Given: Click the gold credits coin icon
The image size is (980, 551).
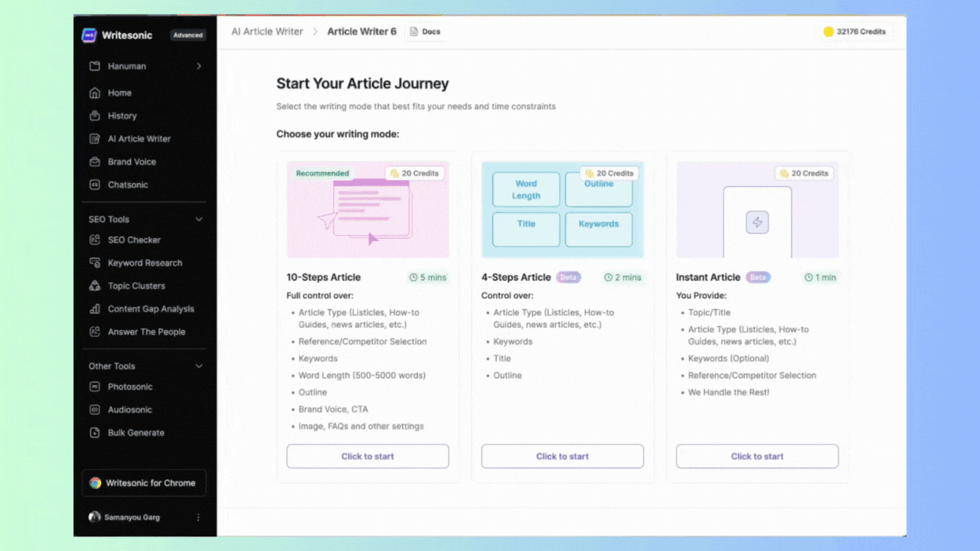Looking at the screenshot, I should pyautogui.click(x=828, y=31).
